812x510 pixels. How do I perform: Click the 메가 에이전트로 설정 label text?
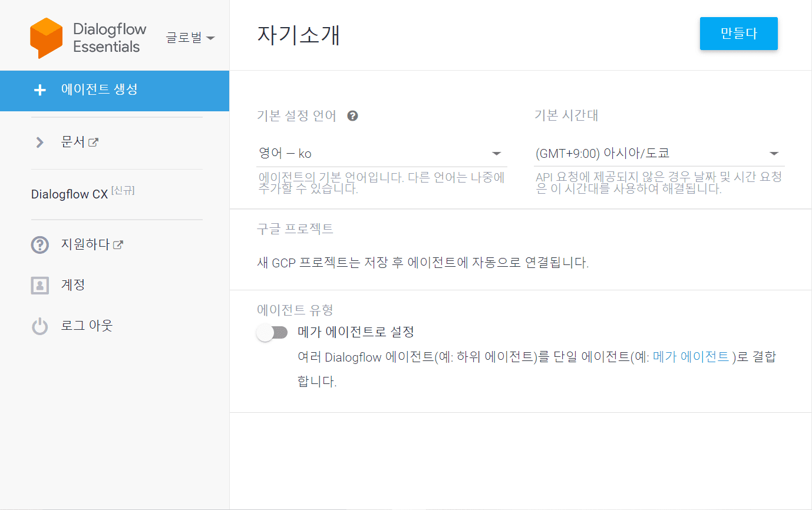tap(356, 332)
